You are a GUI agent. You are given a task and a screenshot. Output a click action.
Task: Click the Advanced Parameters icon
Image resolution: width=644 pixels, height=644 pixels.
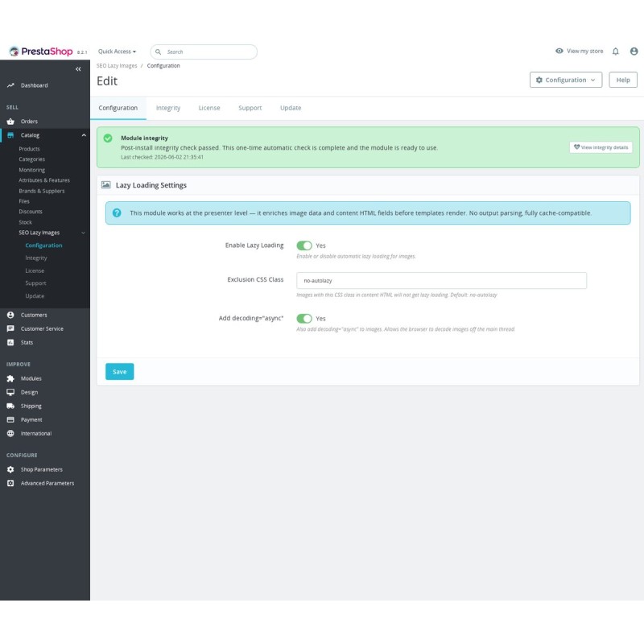10,484
